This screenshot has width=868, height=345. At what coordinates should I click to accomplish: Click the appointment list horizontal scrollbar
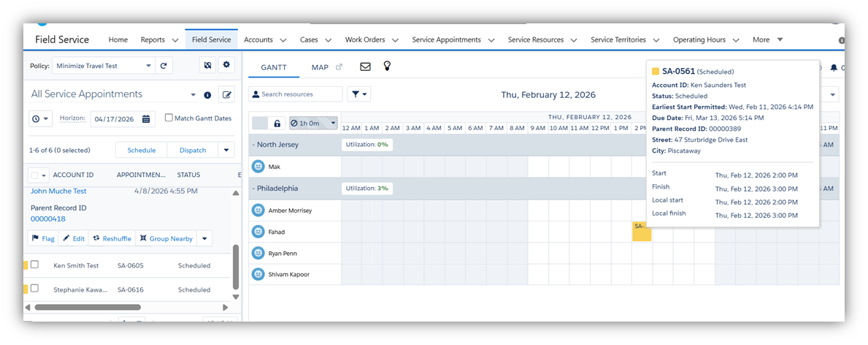pyautogui.click(x=87, y=307)
